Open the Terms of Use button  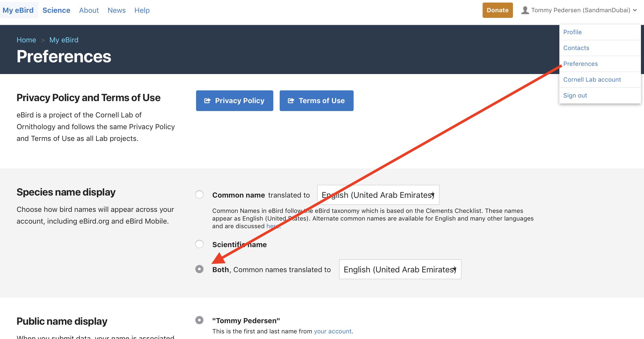[316, 101]
